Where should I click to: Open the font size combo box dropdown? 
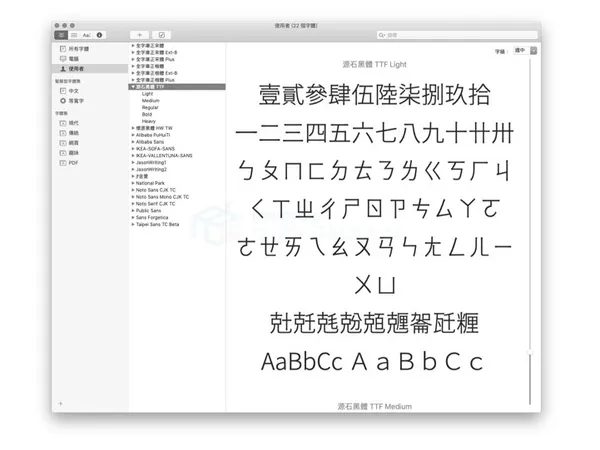click(534, 51)
